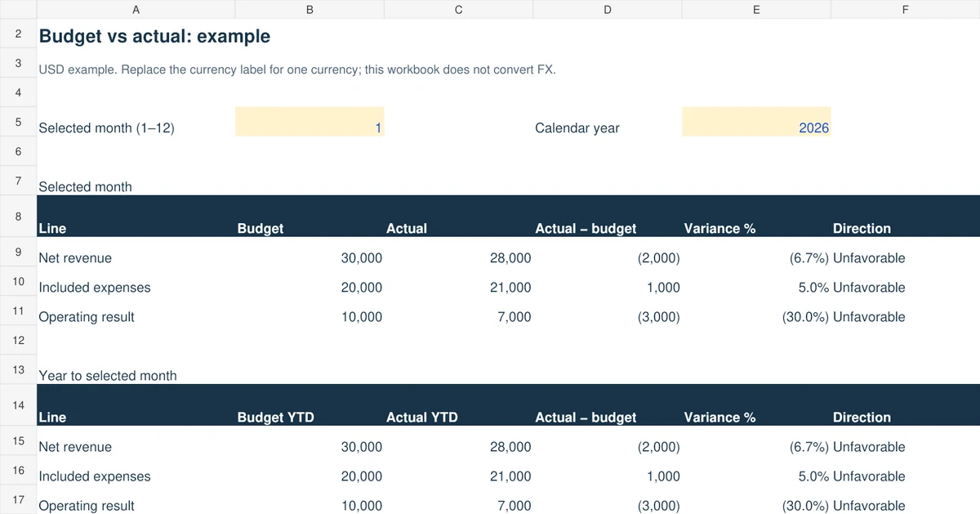The image size is (980, 514).
Task: Select row 5 header
Action: (18, 122)
